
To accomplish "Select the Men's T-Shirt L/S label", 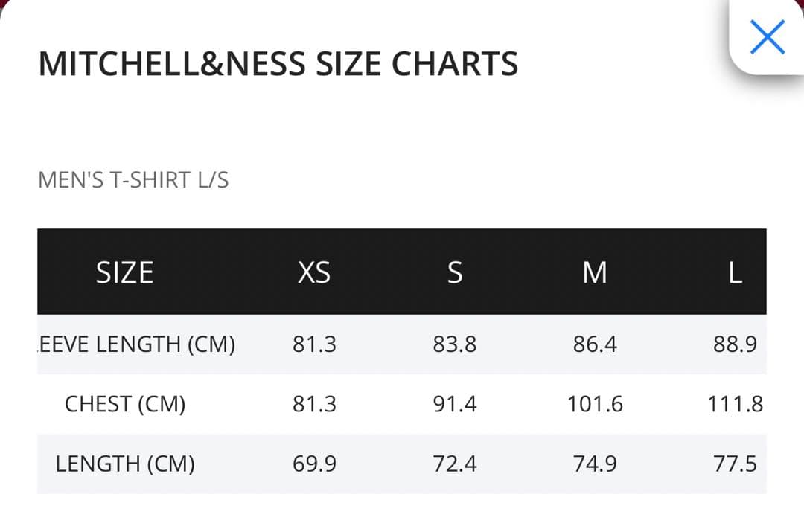I will [x=133, y=180].
